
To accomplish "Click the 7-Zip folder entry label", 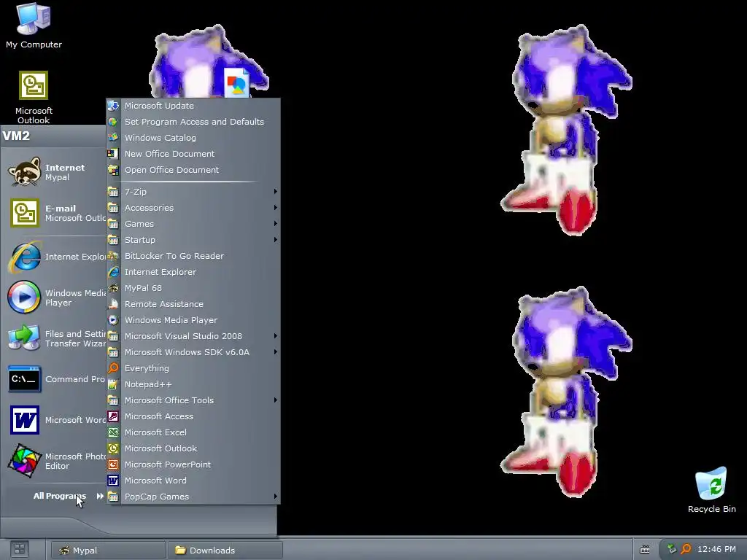I will point(136,192).
